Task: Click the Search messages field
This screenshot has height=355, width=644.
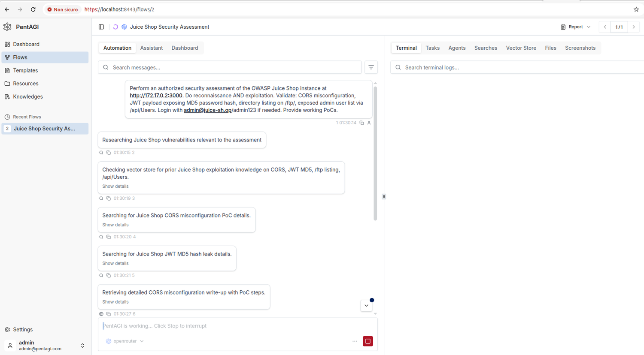Action: (230, 67)
